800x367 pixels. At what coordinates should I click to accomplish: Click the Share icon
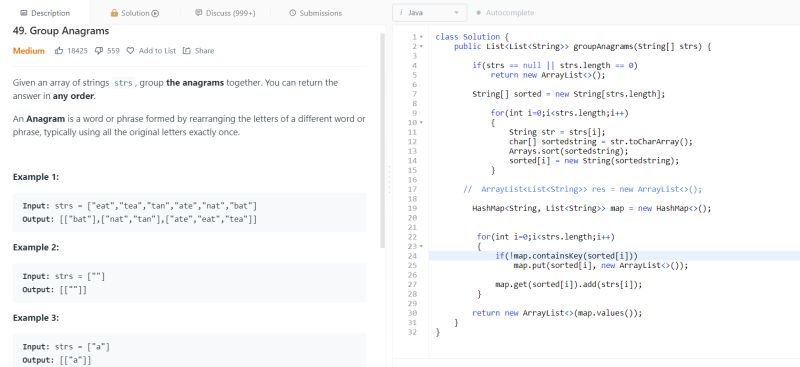[x=187, y=51]
